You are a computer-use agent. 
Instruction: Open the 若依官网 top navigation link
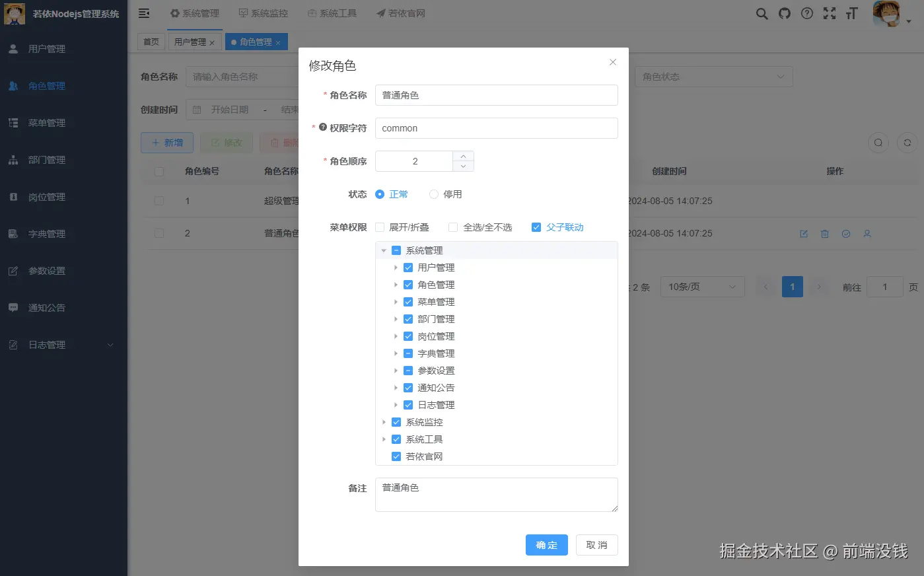(401, 13)
